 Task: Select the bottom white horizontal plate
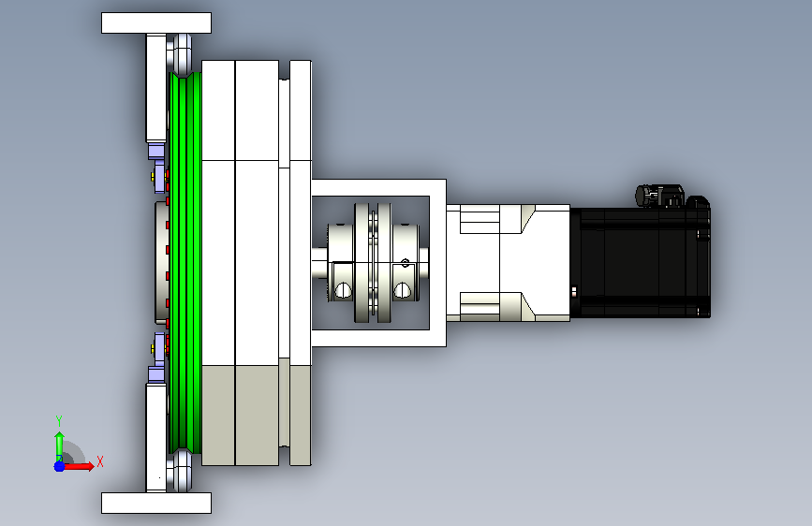(x=156, y=503)
